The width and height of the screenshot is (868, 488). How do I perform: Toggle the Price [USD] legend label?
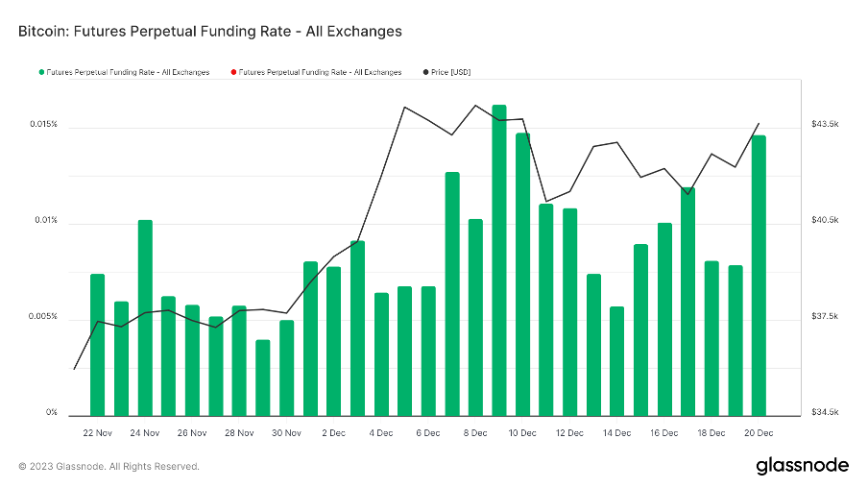coord(451,72)
